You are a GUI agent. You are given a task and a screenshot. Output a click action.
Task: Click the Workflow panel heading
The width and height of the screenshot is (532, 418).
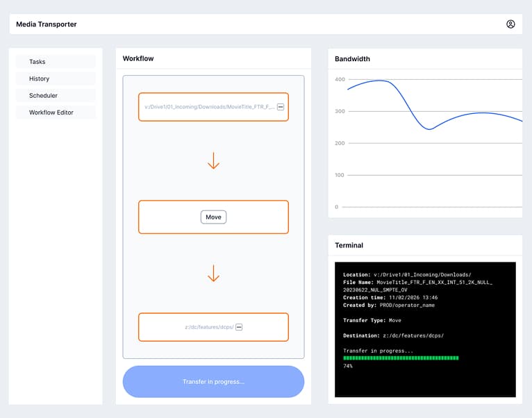pos(138,59)
